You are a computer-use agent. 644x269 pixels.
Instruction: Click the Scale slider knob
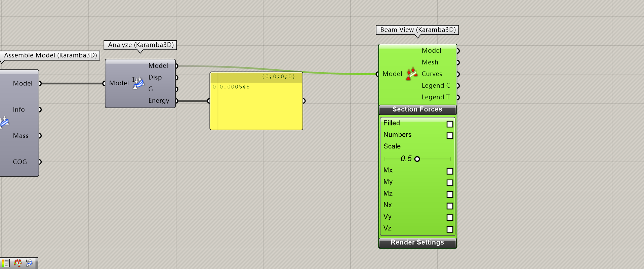(417, 159)
